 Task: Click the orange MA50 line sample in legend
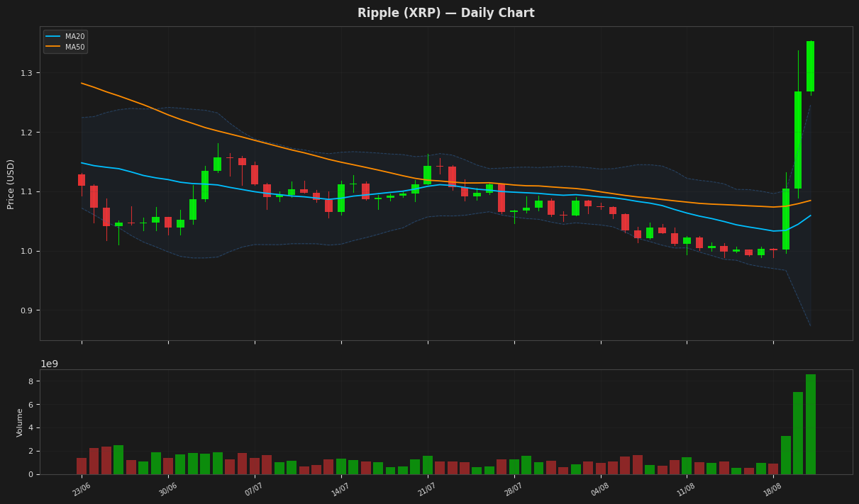(54, 47)
